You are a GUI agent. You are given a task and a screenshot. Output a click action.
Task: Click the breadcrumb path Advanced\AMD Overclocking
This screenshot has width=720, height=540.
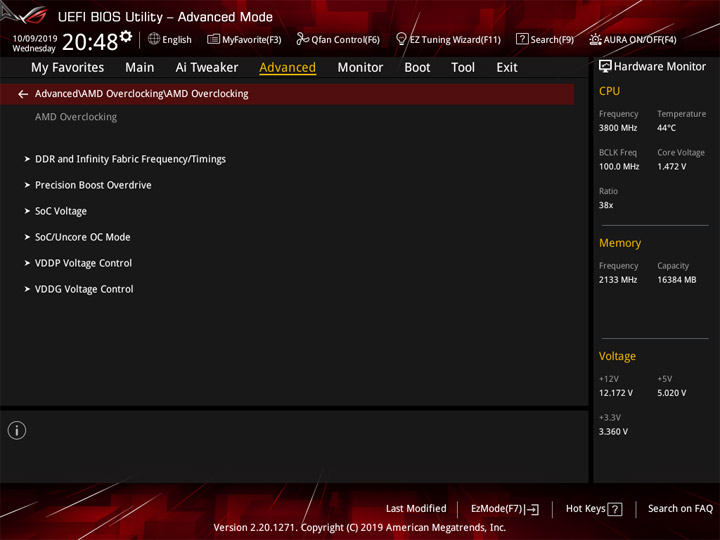141,94
